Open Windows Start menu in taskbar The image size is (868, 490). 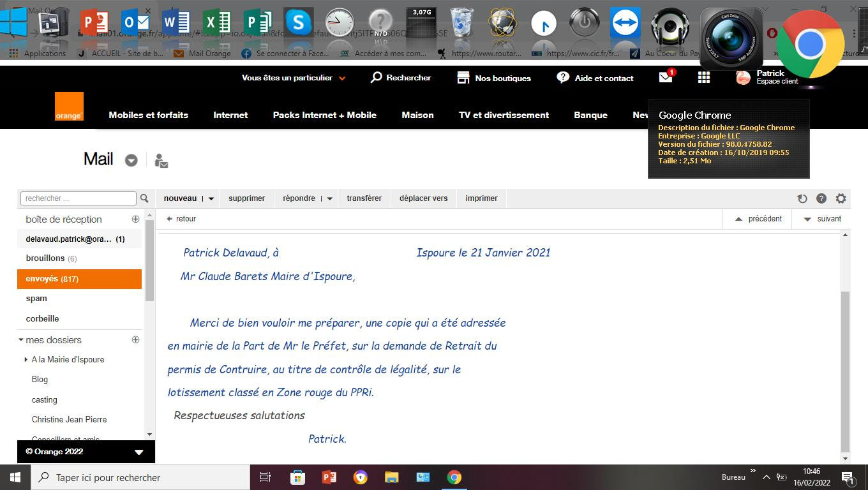(15, 477)
